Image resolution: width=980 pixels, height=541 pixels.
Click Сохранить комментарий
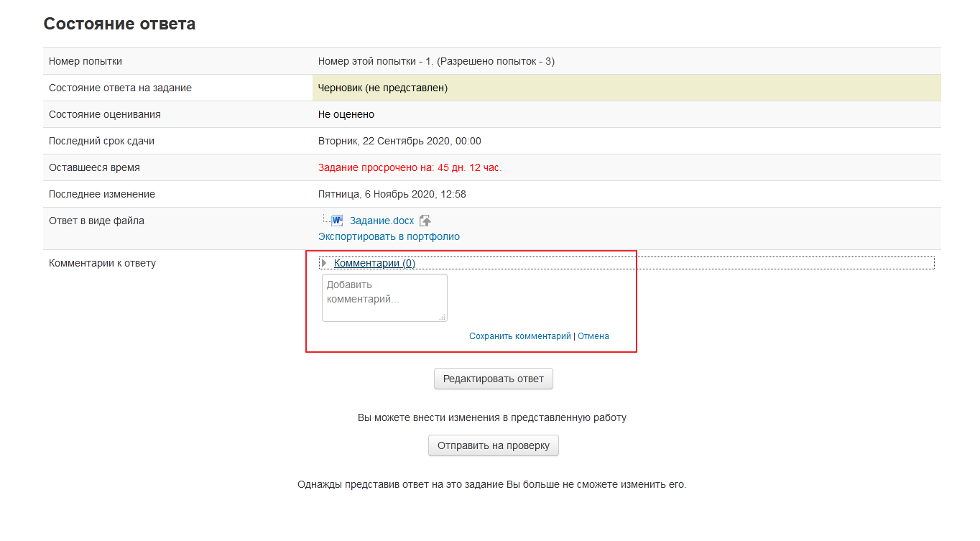tap(519, 336)
